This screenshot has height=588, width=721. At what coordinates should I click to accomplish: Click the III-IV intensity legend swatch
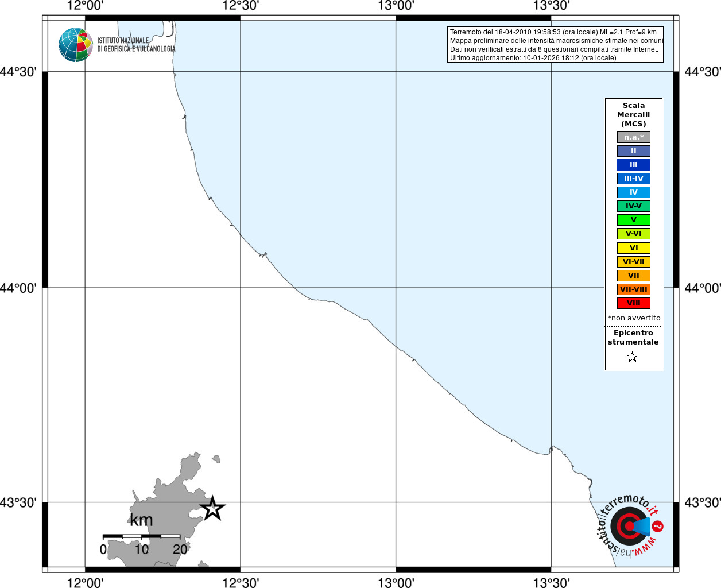(634, 179)
